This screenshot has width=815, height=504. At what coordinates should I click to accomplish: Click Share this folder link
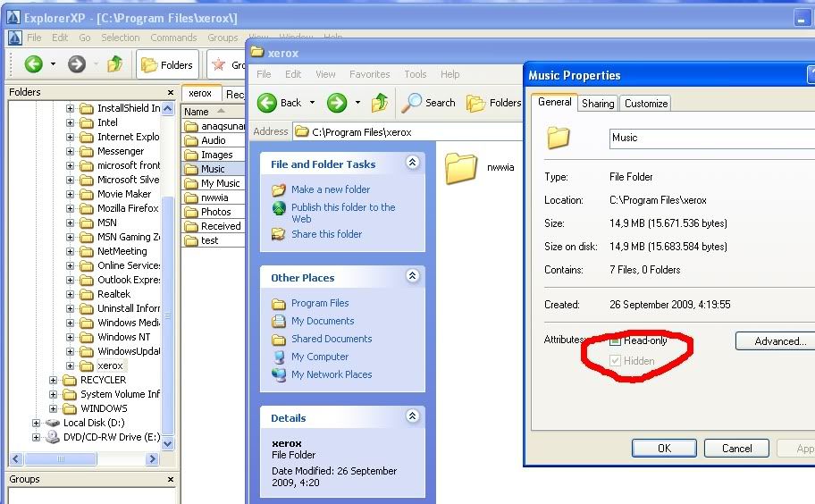pos(326,234)
